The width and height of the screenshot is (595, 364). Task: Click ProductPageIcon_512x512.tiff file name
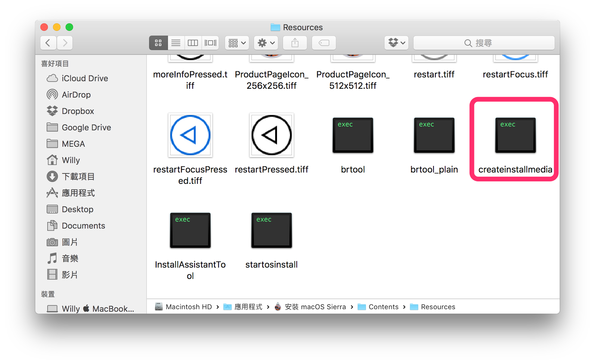pos(353,80)
